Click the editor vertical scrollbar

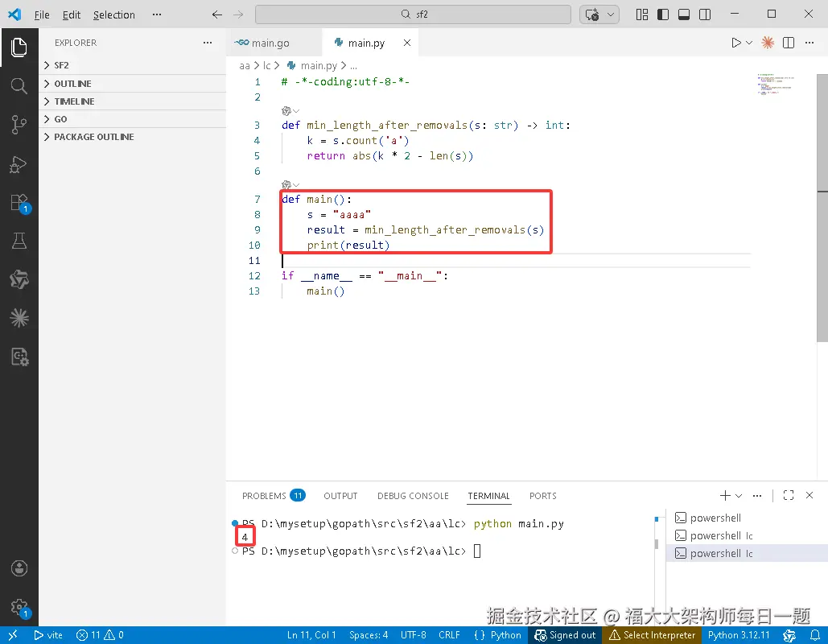(822, 208)
